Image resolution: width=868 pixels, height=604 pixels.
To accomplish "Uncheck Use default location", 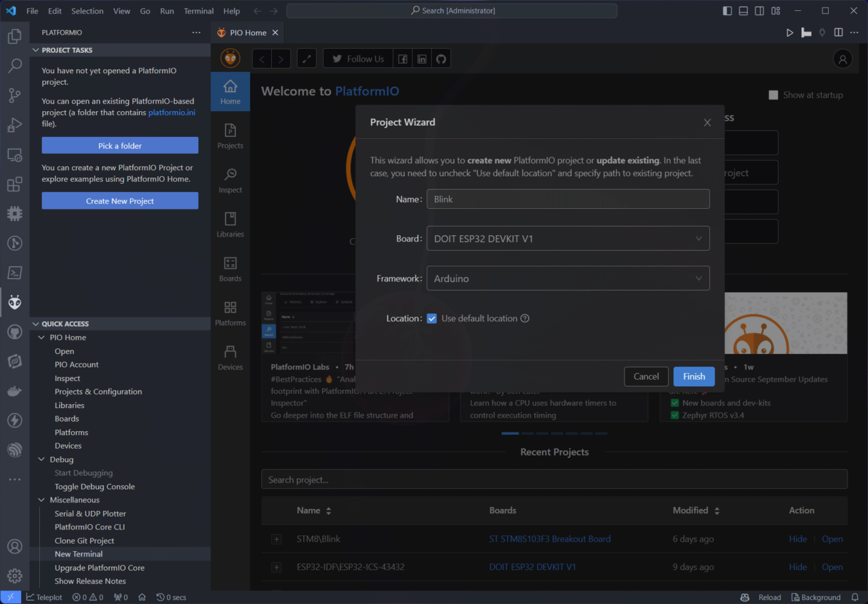I will (x=432, y=318).
